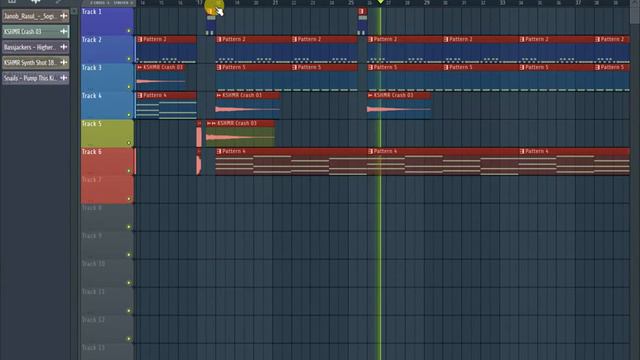Select the olive Track 5 header
The height and width of the screenshot is (360, 640).
pos(107,133)
